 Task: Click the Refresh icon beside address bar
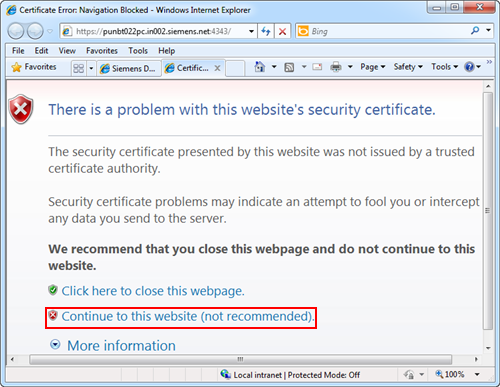click(x=266, y=31)
